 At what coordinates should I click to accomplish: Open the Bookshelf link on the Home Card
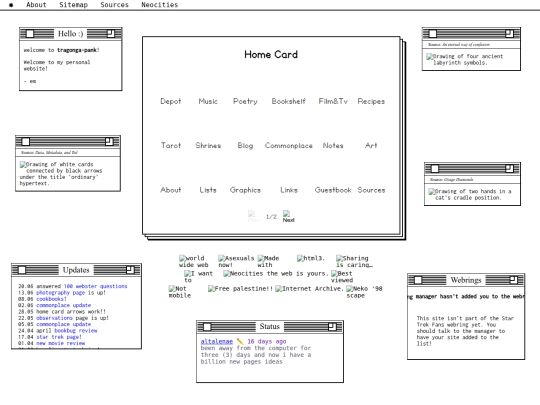pos(289,101)
